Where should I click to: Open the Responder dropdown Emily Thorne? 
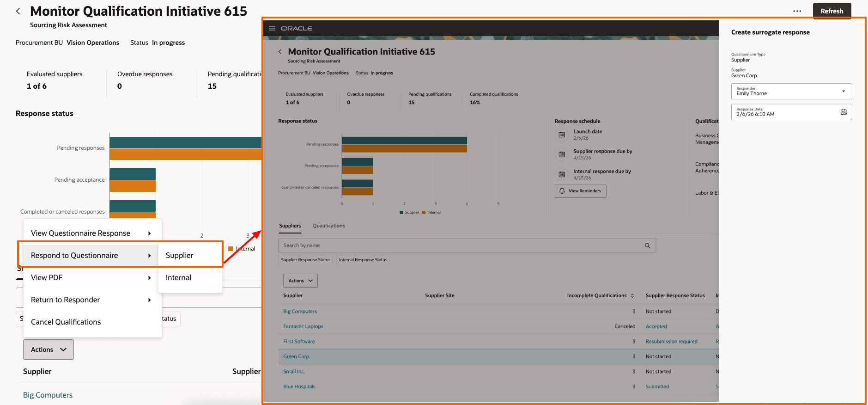(791, 91)
